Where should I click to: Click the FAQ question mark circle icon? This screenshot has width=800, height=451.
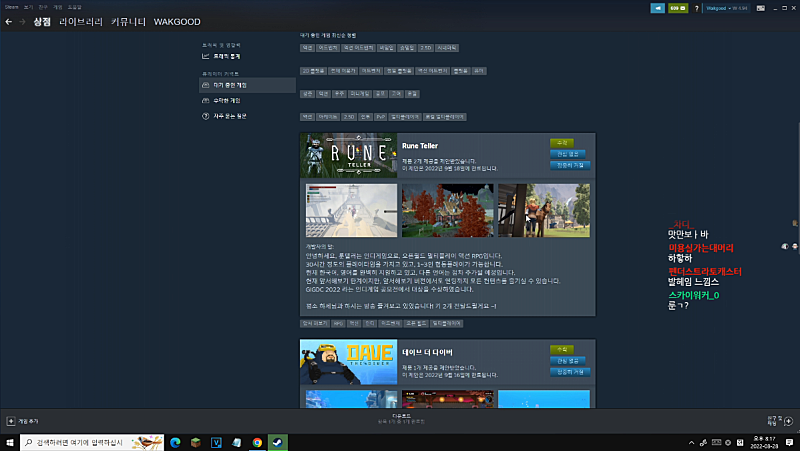click(x=206, y=116)
